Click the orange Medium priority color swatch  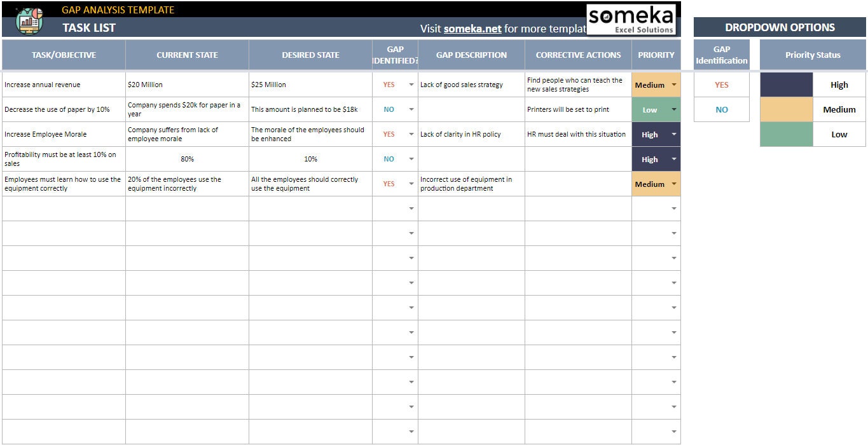786,109
